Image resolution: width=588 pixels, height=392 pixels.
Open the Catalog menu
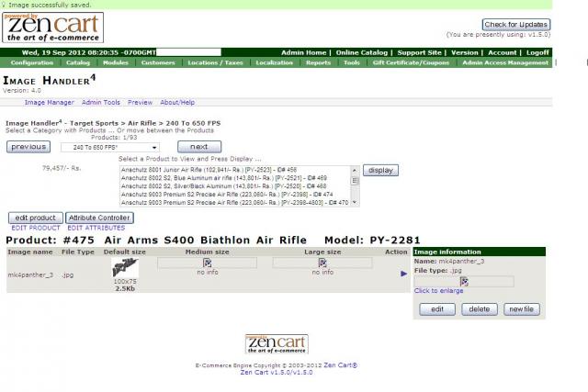[x=78, y=62]
